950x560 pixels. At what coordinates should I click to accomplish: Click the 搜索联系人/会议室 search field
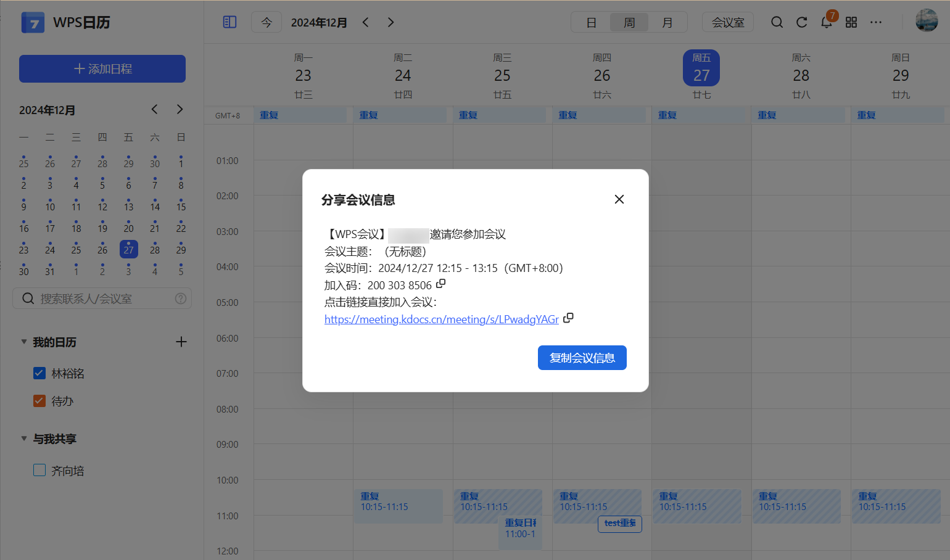102,299
